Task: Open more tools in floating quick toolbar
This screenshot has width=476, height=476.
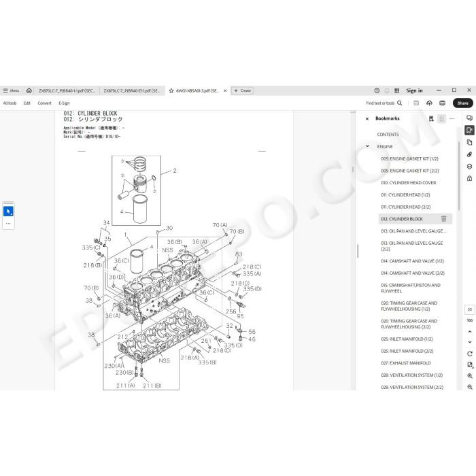Action: click(8, 224)
